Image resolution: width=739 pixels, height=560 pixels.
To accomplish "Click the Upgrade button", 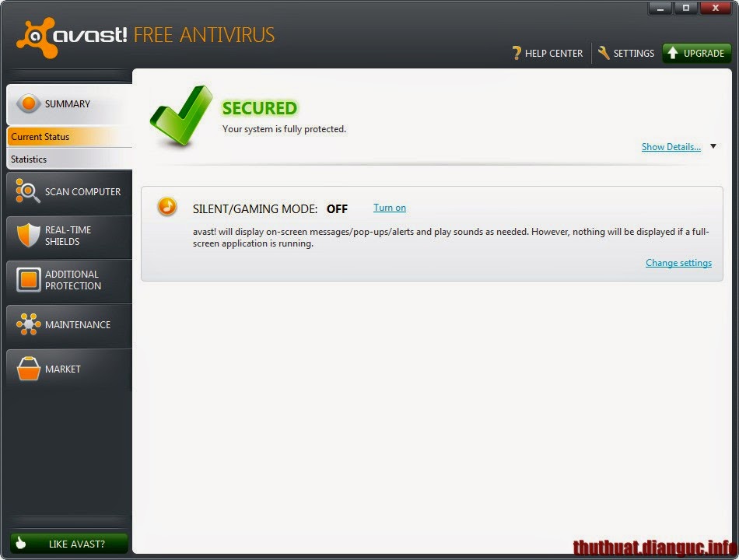I will (696, 53).
